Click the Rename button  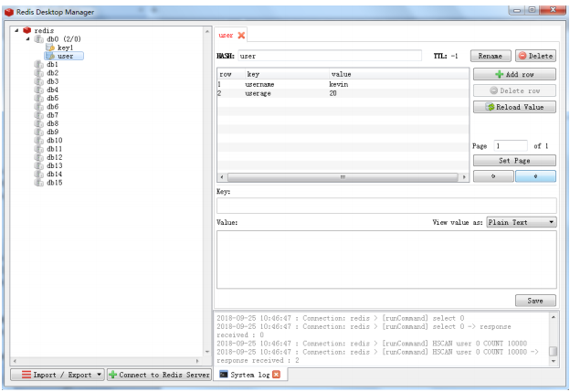point(491,56)
